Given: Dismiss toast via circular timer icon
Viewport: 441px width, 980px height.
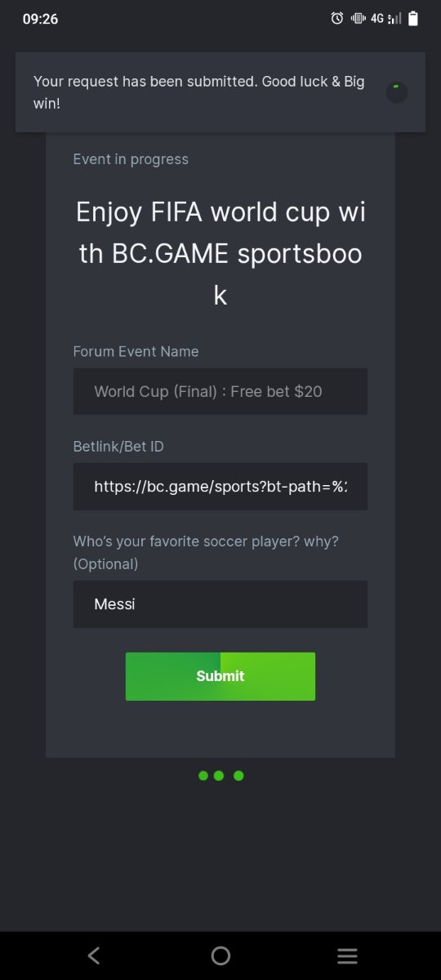Looking at the screenshot, I should point(397,92).
